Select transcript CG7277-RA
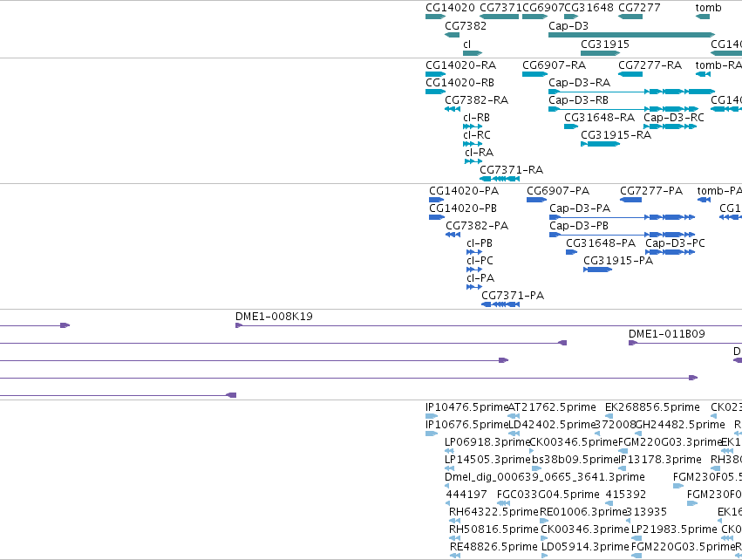 click(x=630, y=74)
